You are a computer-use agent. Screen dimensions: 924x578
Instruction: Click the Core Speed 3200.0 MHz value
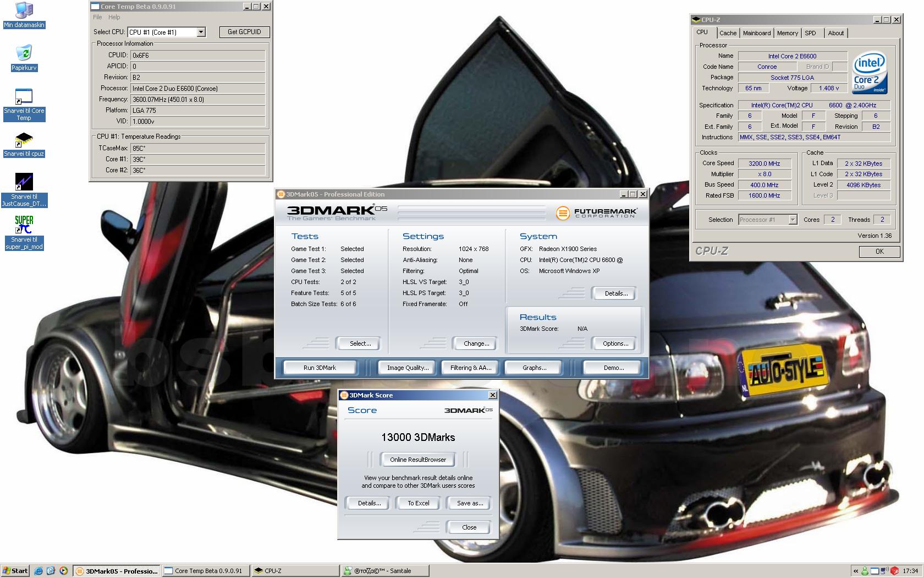[x=765, y=163]
